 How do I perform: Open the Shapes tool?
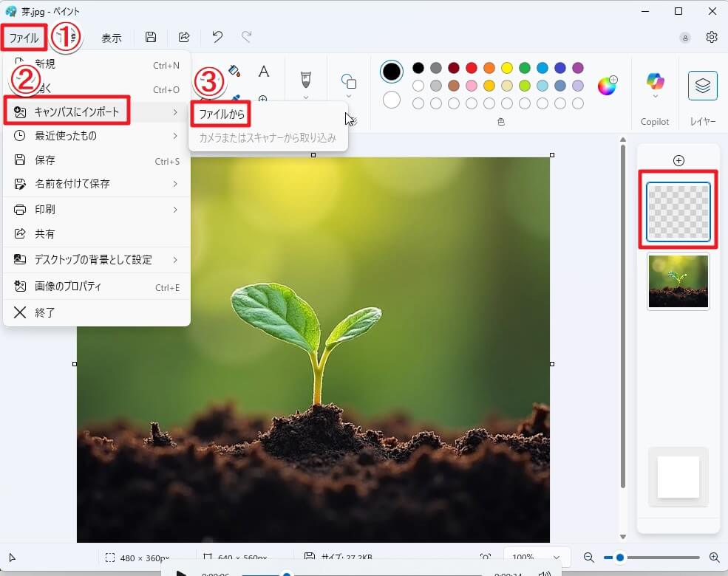349,81
